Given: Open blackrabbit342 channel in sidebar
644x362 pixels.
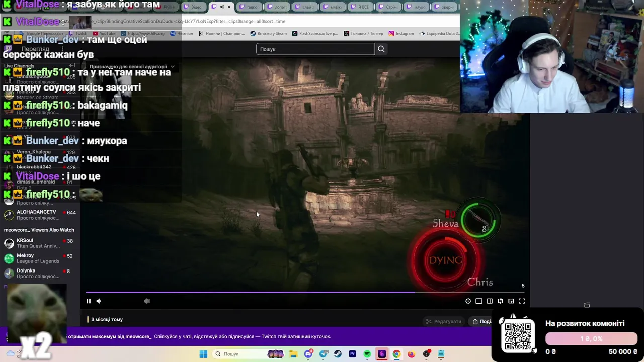Looking at the screenshot, I should (40, 169).
